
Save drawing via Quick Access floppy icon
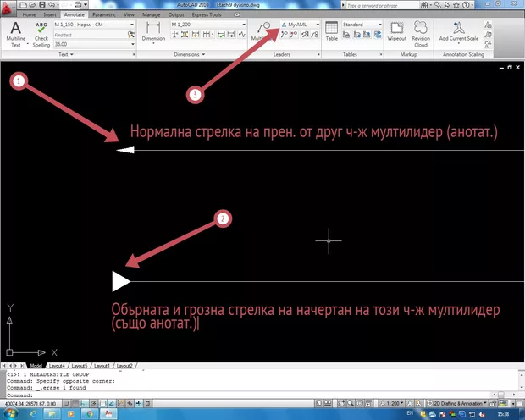pyautogui.click(x=42, y=5)
